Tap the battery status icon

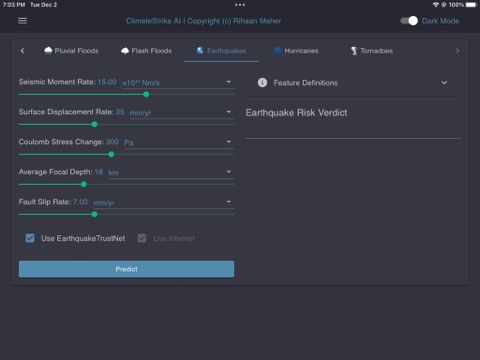click(471, 5)
